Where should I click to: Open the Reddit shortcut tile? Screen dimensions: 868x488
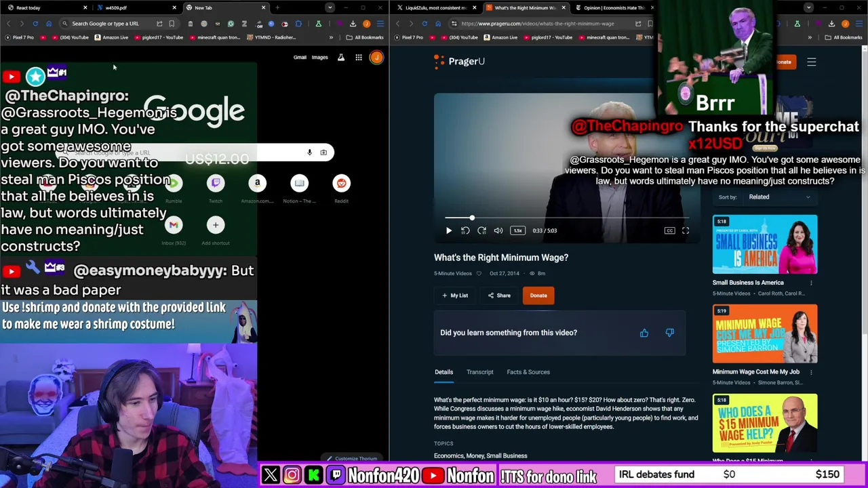(x=341, y=188)
